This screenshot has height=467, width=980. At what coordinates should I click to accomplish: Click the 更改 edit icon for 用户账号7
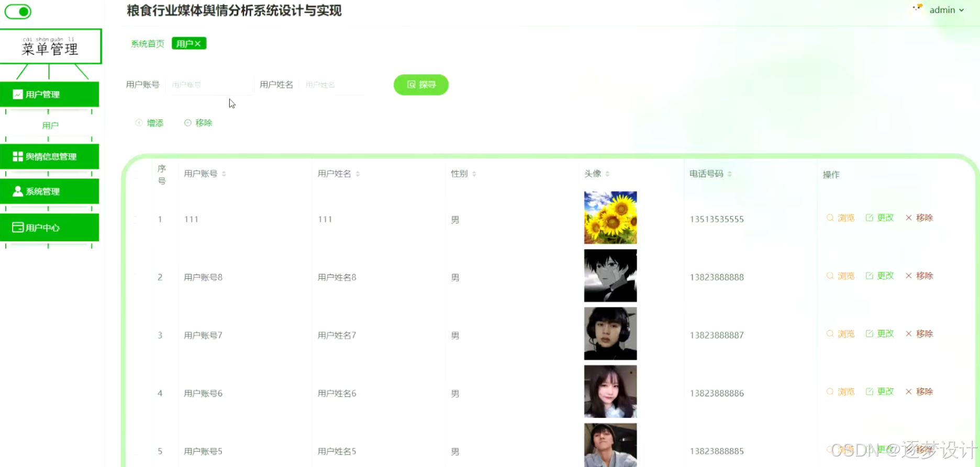pyautogui.click(x=870, y=334)
